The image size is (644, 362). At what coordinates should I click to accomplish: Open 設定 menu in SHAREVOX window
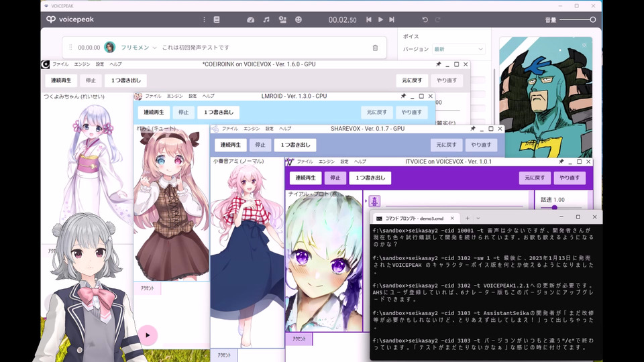[270, 129]
